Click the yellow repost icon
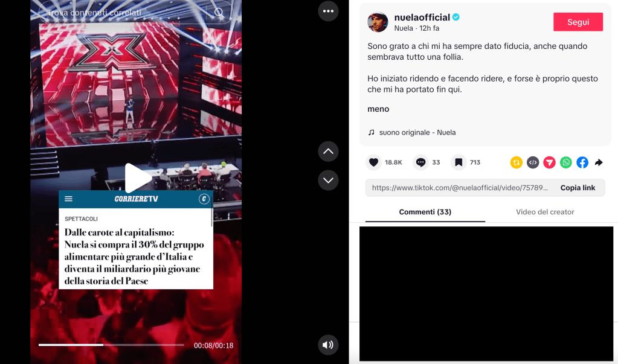The height and width of the screenshot is (364, 618). [x=517, y=162]
